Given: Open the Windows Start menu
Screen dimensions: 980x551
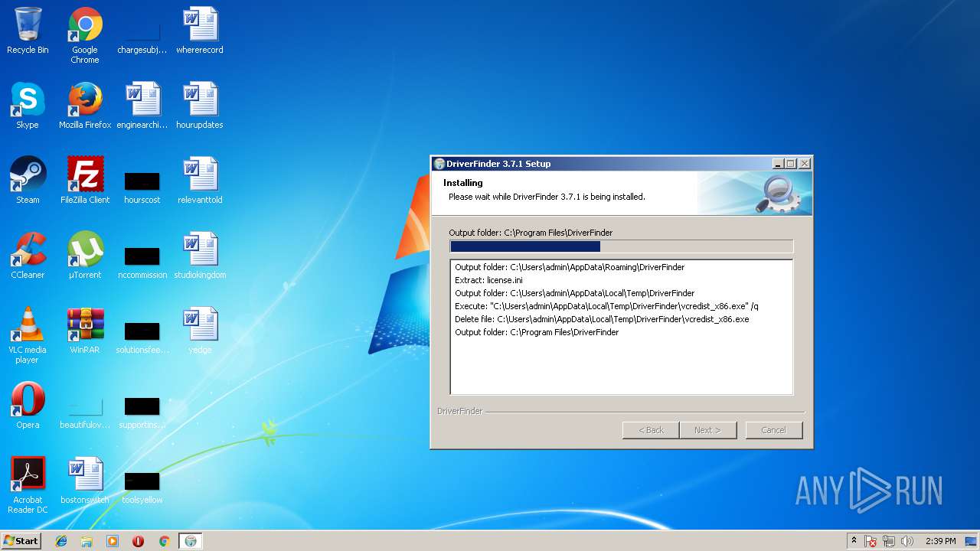Looking at the screenshot, I should tap(21, 541).
